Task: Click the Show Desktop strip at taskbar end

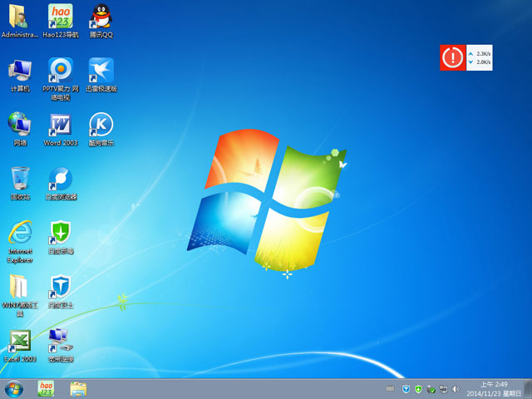Action: coord(528,389)
